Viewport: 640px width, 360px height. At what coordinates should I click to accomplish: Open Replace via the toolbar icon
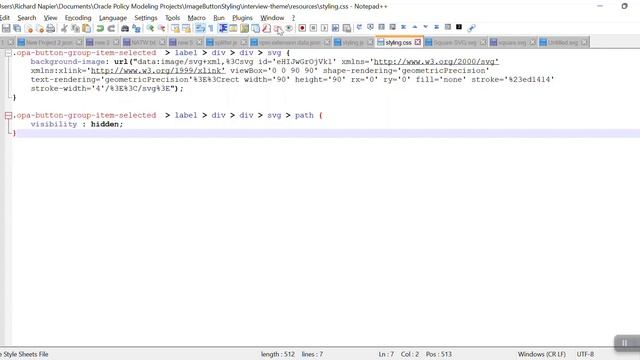pyautogui.click(x=136, y=28)
